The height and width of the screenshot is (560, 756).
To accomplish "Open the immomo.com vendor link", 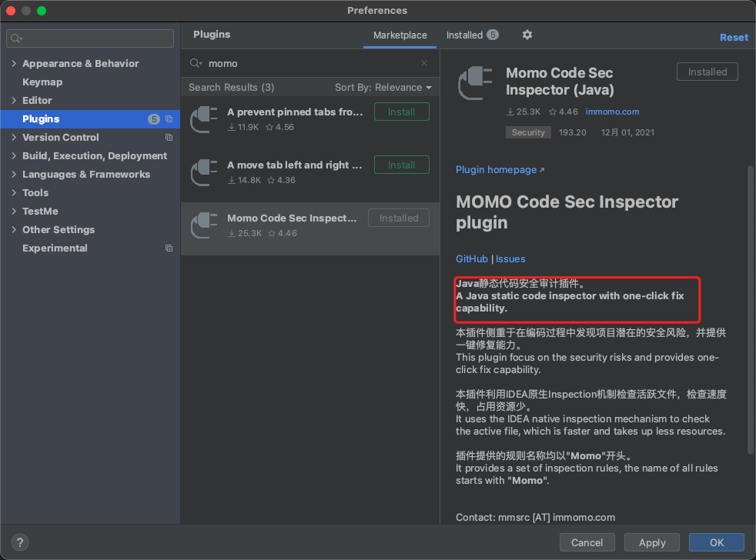I will click(612, 112).
